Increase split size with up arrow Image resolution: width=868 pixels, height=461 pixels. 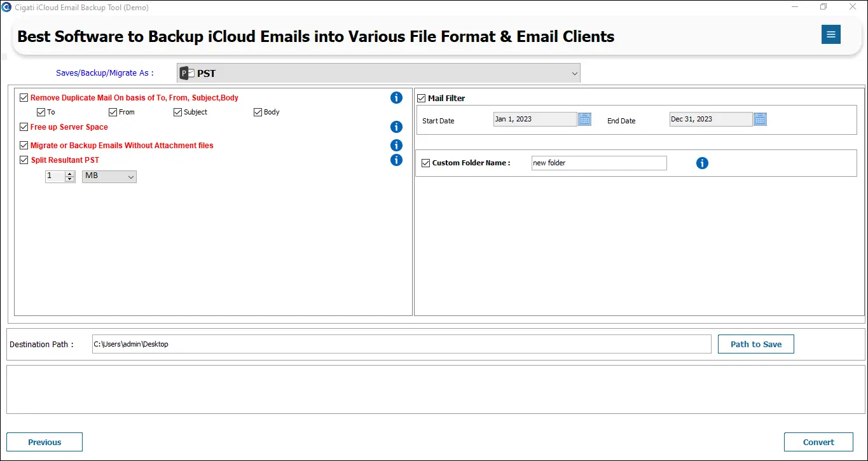coord(70,174)
